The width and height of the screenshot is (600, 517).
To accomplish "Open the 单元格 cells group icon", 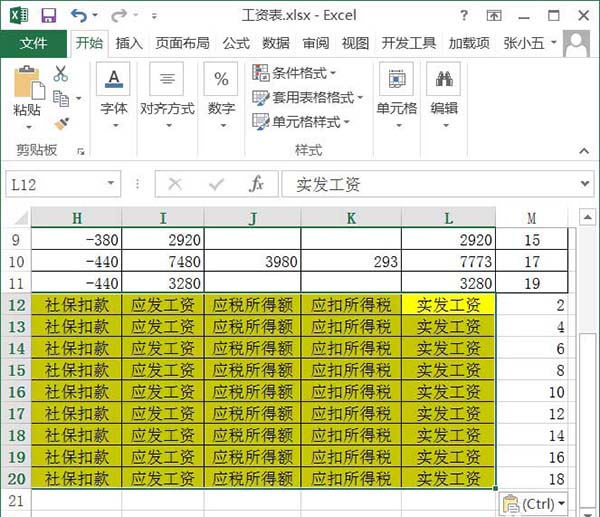I will click(396, 79).
